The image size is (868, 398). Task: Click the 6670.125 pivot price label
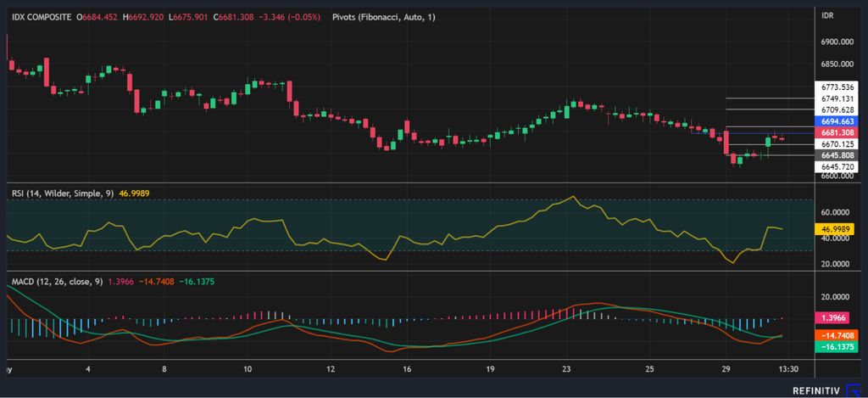837,144
